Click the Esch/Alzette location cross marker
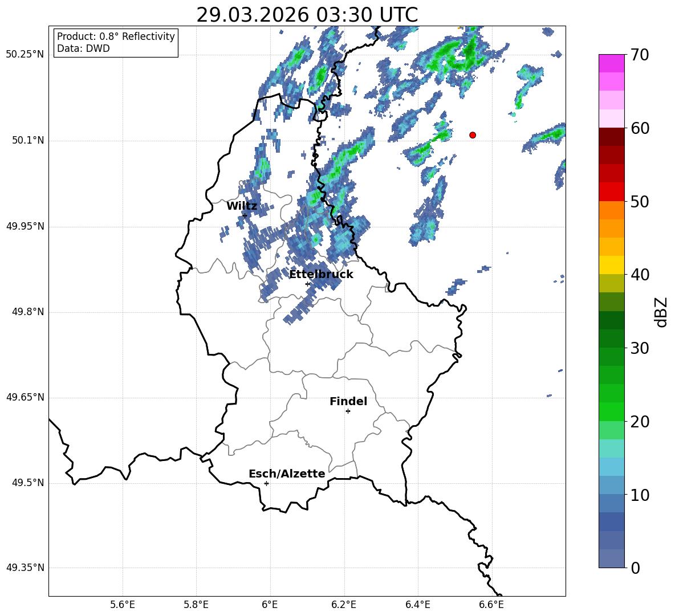The height and width of the screenshot is (616, 675). pyautogui.click(x=266, y=483)
